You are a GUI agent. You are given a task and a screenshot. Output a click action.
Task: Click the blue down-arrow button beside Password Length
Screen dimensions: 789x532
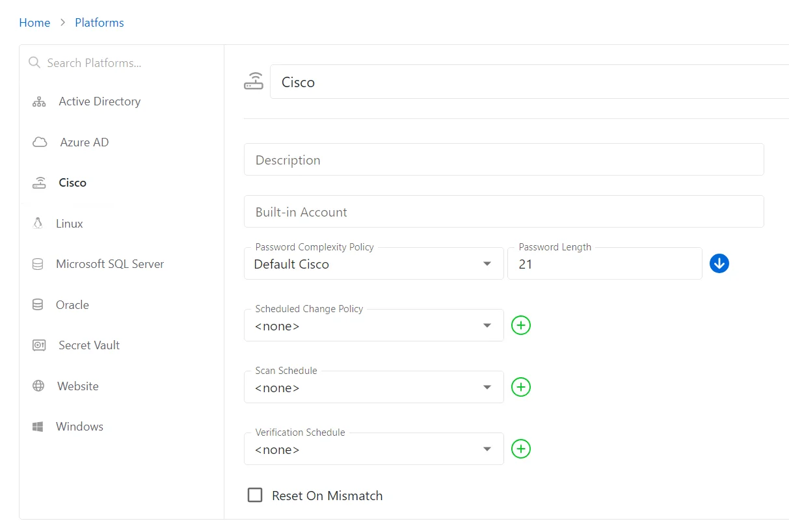[x=719, y=263]
